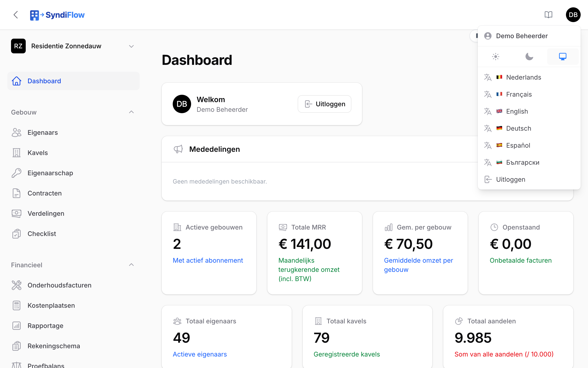Click the Onbetaalde facturen text
Screen dimensions: 588x368
pos(520,260)
